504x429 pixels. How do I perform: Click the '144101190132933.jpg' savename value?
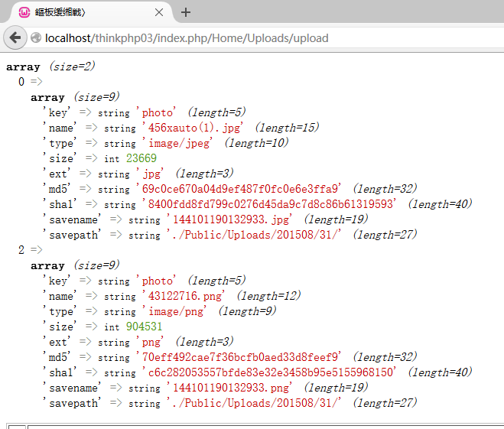tap(232, 219)
